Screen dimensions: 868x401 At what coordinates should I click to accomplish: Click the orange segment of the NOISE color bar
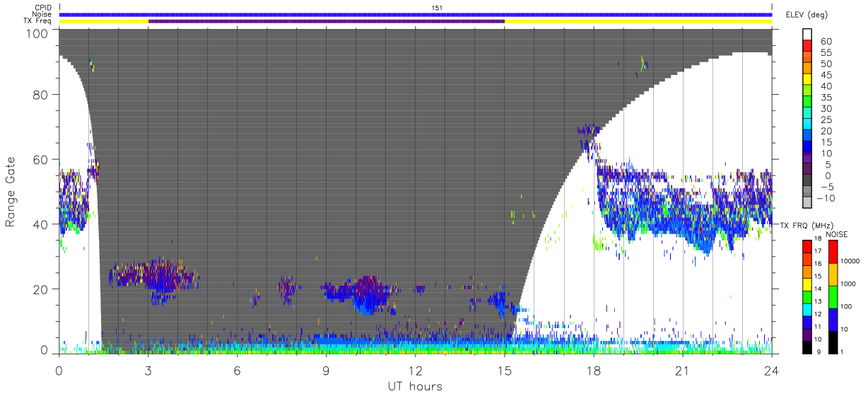[x=833, y=274]
